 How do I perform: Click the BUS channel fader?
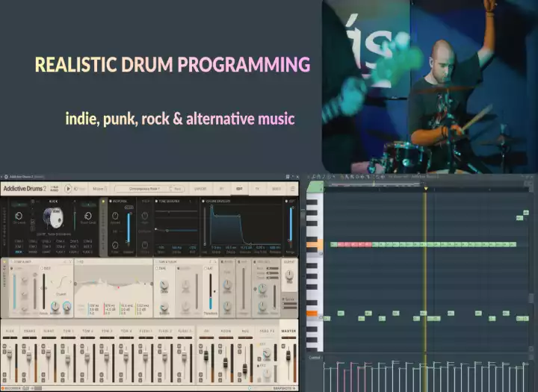click(x=245, y=368)
